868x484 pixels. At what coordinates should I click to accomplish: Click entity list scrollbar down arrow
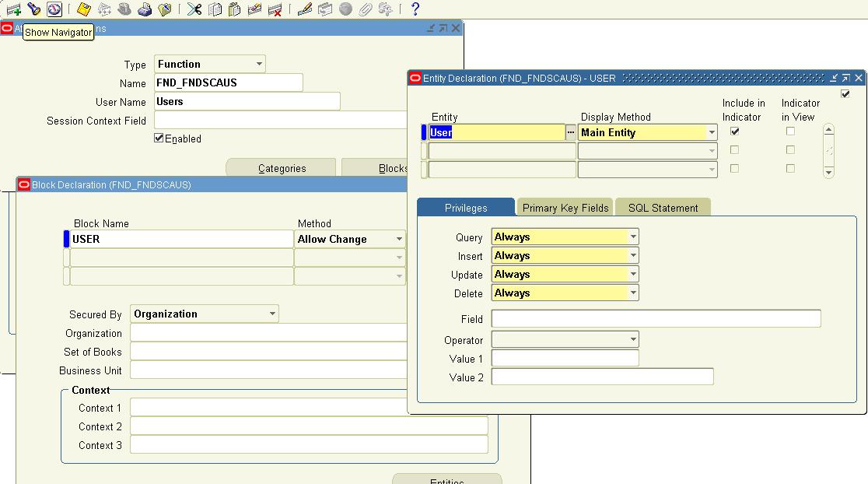[828, 172]
